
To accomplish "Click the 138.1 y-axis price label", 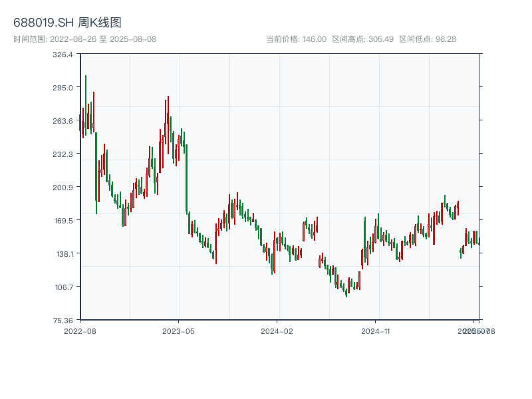I will click(63, 254).
